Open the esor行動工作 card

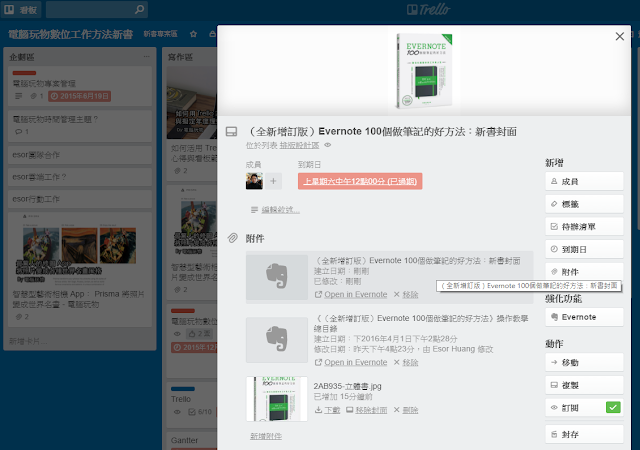click(80, 199)
